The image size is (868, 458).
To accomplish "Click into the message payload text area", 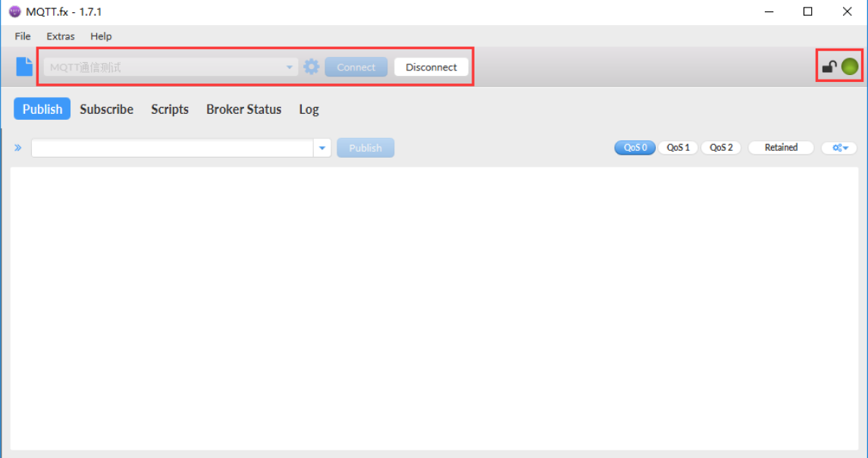I will [434, 309].
